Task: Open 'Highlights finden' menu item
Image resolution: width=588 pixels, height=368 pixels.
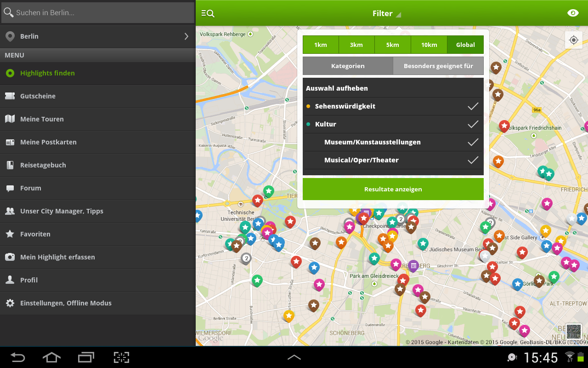Action: [97, 73]
